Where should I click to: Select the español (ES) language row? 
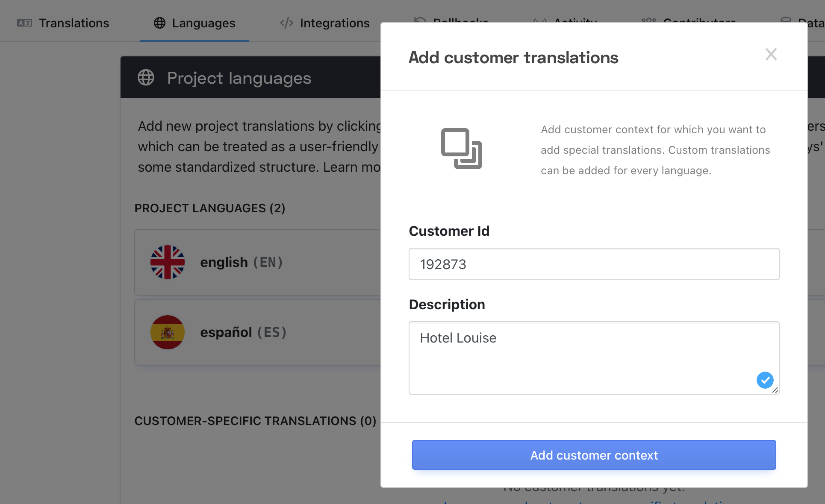click(x=257, y=332)
